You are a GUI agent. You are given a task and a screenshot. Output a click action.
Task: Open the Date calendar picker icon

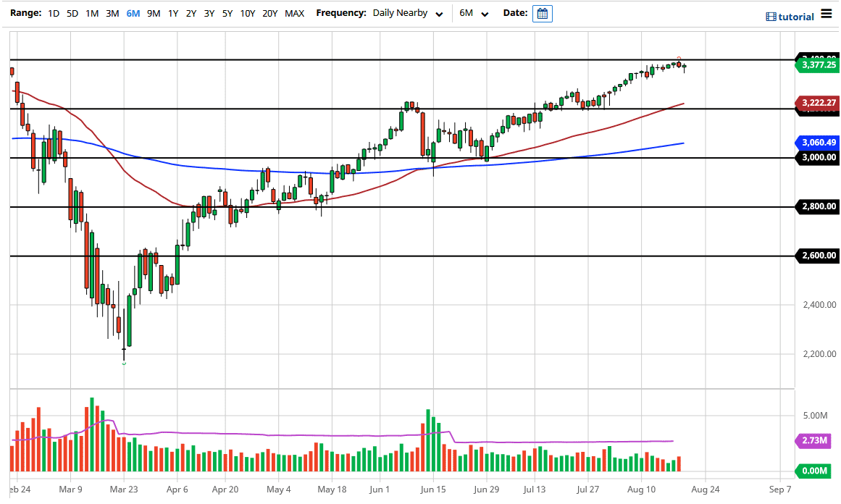pyautogui.click(x=542, y=14)
